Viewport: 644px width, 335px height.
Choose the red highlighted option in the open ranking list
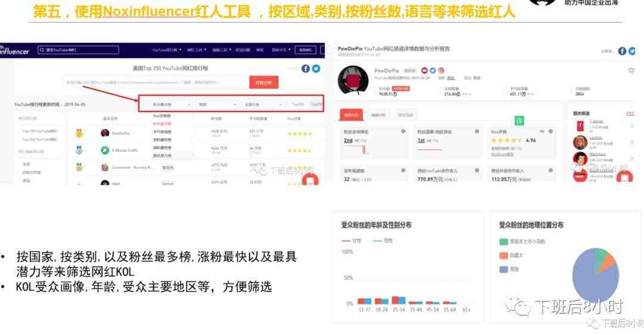(x=162, y=124)
